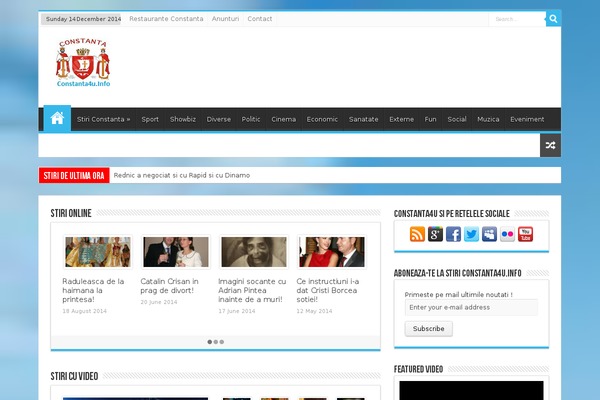Screen dimensions: 600x400
Task: Click the e-mail address input field
Action: click(471, 307)
